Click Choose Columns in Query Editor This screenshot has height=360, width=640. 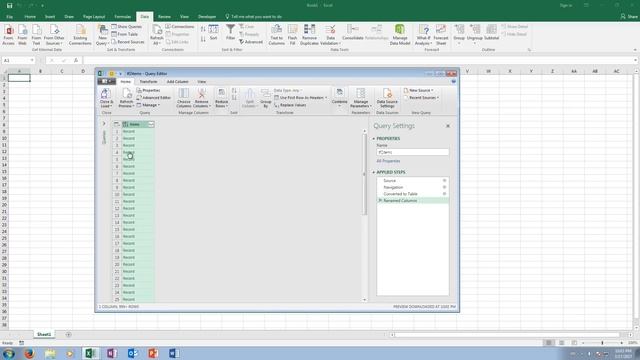click(184, 98)
